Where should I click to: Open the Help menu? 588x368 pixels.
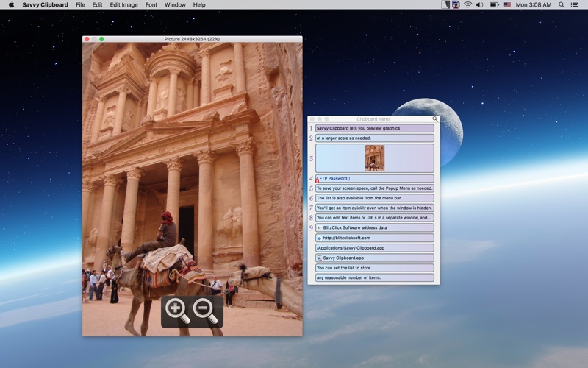coord(199,5)
